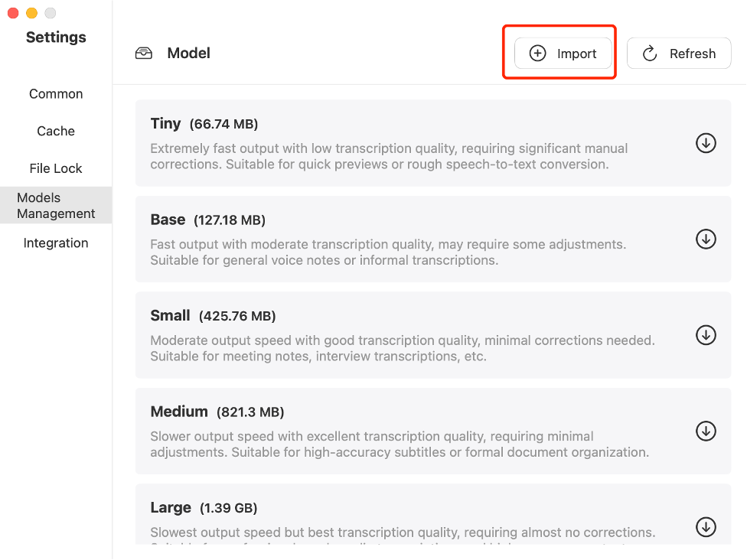Go to File Lock settings
Screen dimensions: 747x560
click(56, 168)
